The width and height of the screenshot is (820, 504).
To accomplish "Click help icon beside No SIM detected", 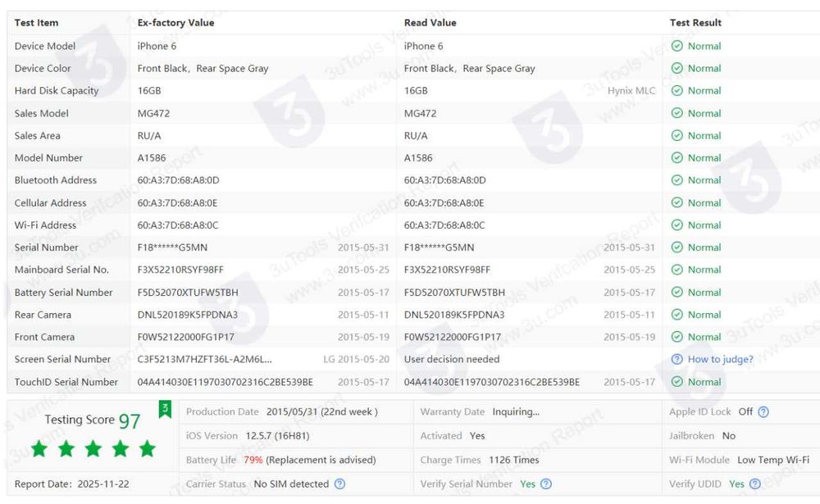I will tap(339, 484).
